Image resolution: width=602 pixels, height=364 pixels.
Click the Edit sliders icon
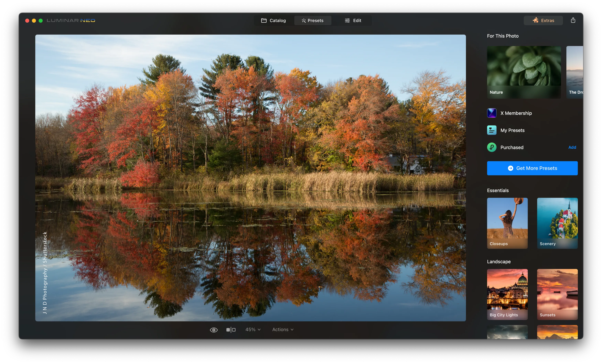(347, 20)
